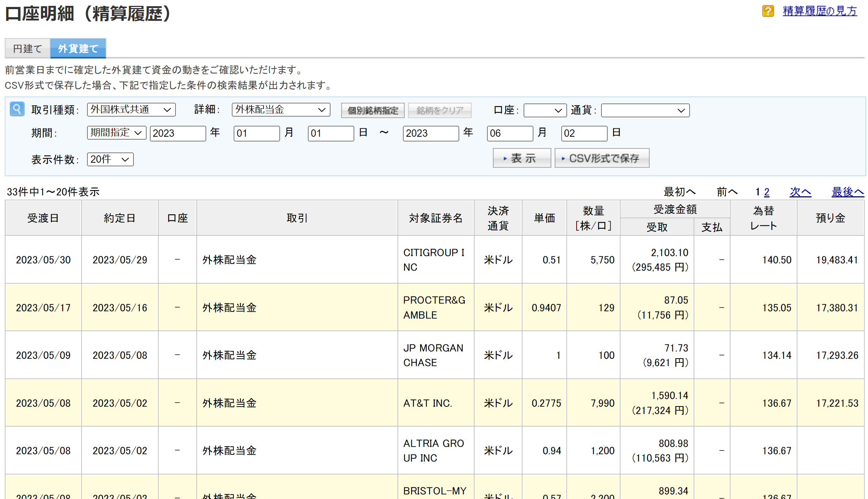Click the start year 2023 field
This screenshot has width=868, height=499.
[178, 133]
